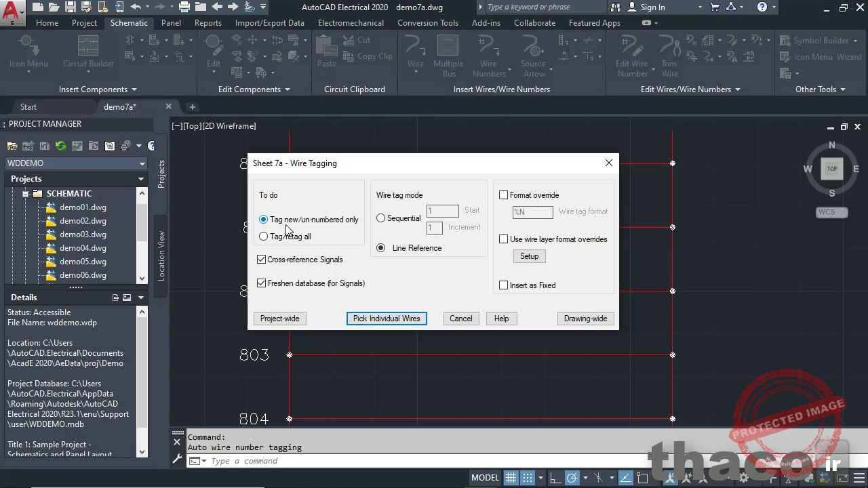Select the Tag/retag all radio button
Viewport: 868px width, 488px height.
point(264,237)
